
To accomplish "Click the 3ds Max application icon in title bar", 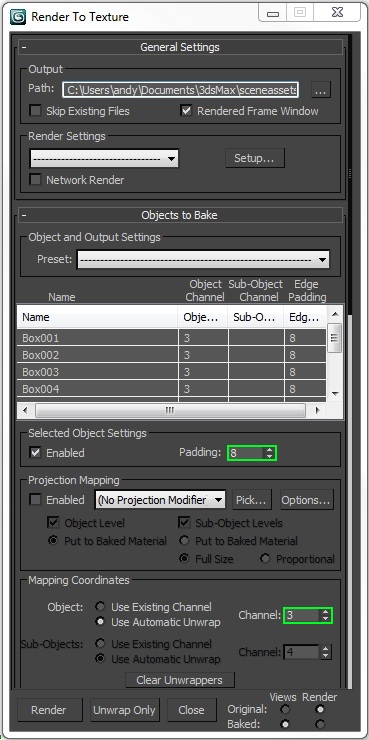I will (x=18, y=17).
